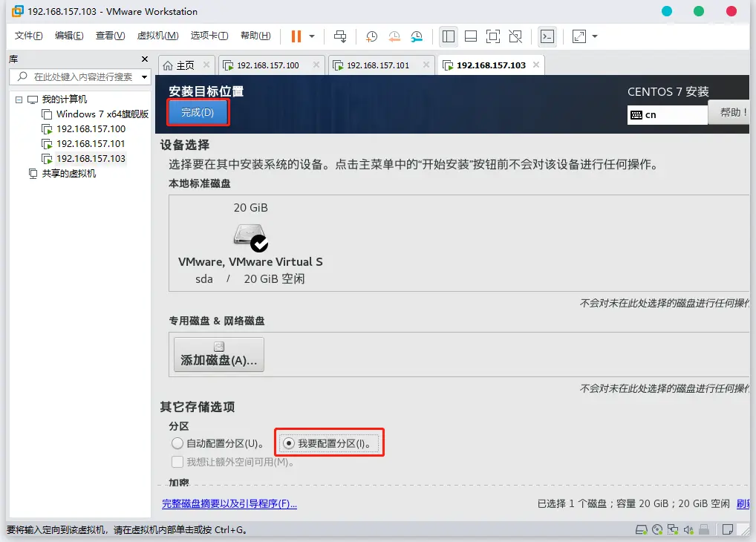
Task: Close the 192.168.157.100 tab
Action: coord(316,65)
